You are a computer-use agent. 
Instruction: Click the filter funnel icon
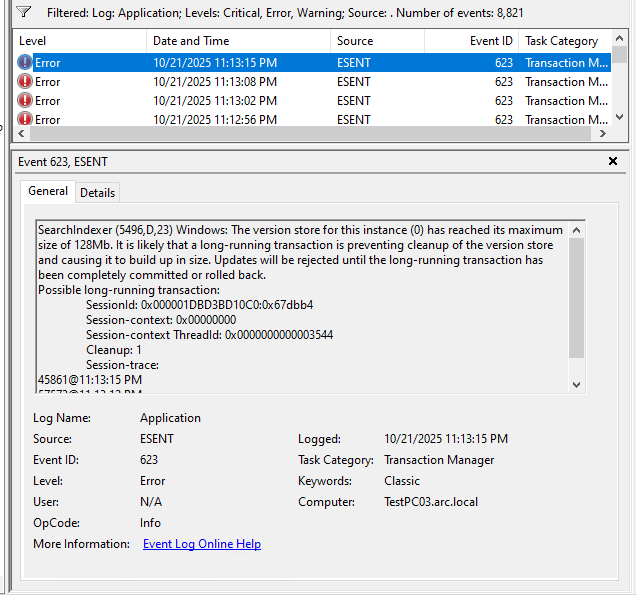click(x=24, y=12)
